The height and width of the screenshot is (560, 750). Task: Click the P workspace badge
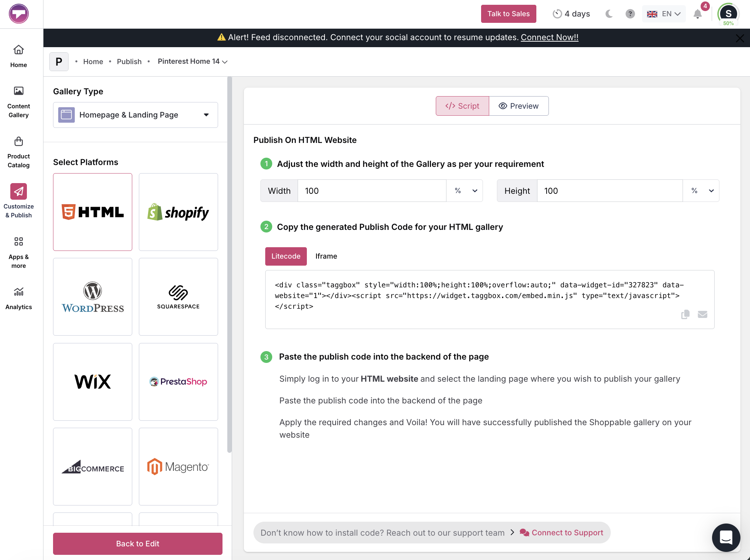pyautogui.click(x=59, y=62)
